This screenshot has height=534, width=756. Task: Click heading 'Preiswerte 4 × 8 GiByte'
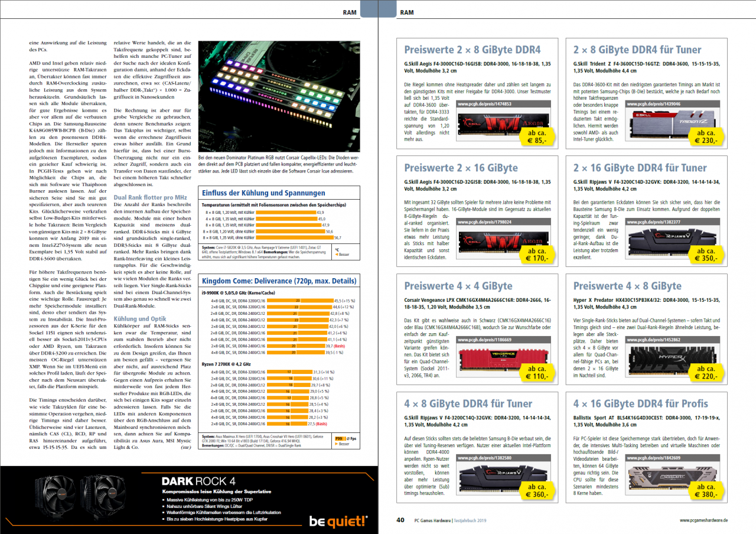click(627, 286)
